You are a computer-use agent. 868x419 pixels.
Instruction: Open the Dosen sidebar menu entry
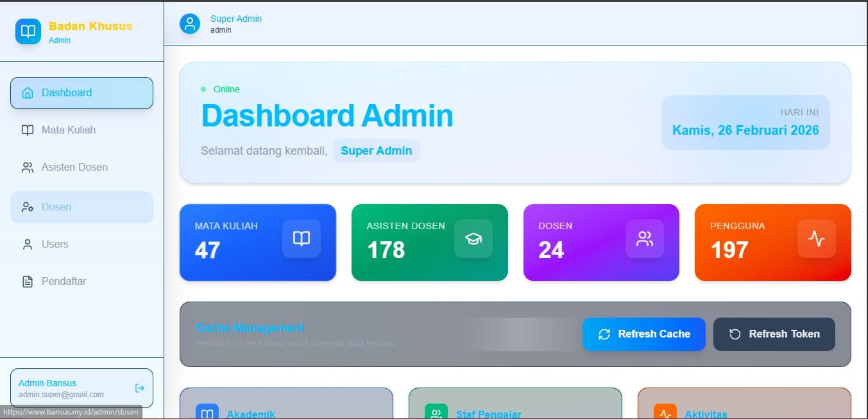(58, 207)
